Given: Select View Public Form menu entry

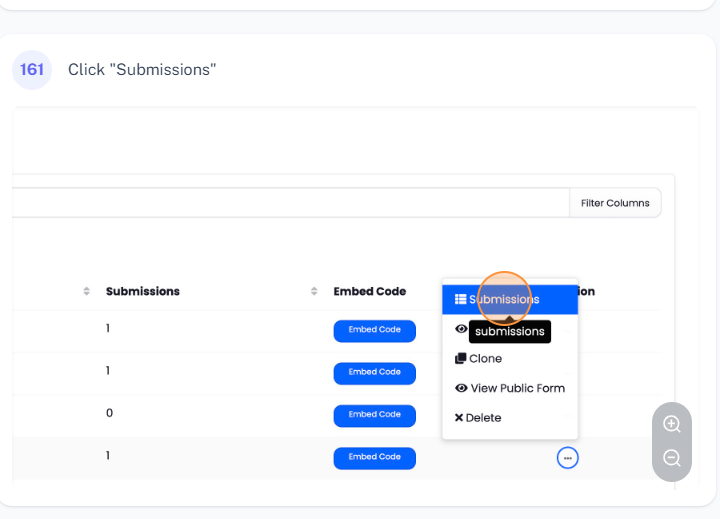Looking at the screenshot, I should coord(517,388).
